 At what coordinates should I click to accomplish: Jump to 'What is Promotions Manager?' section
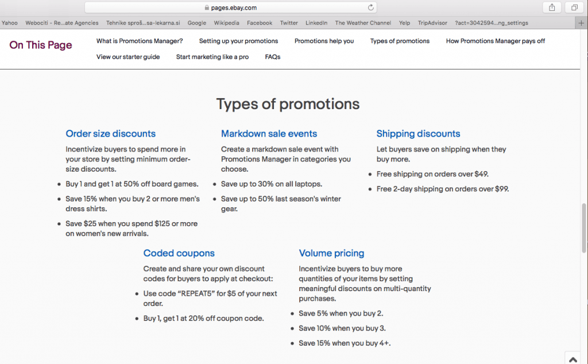(x=140, y=41)
